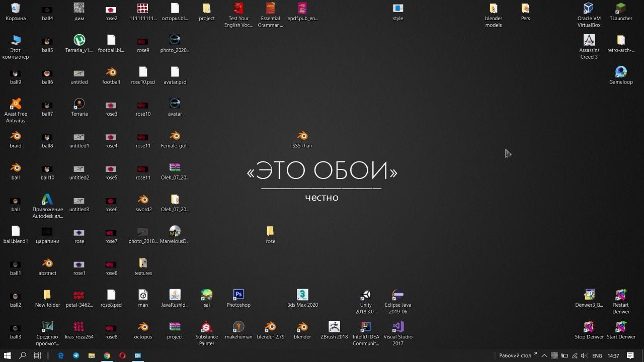The height and width of the screenshot is (362, 644).
Task: Open the Terraria_v1 torrent file
Action: [x=79, y=44]
